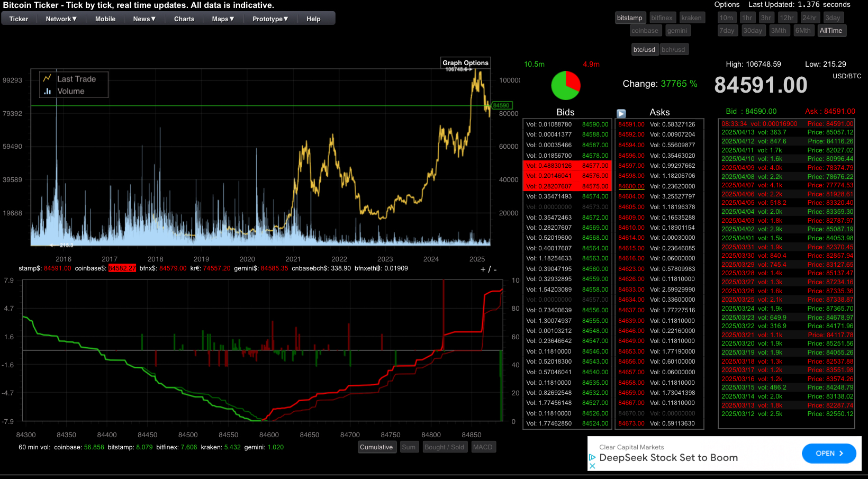Open the Graph Options panel
The height and width of the screenshot is (479, 868).
[465, 62]
